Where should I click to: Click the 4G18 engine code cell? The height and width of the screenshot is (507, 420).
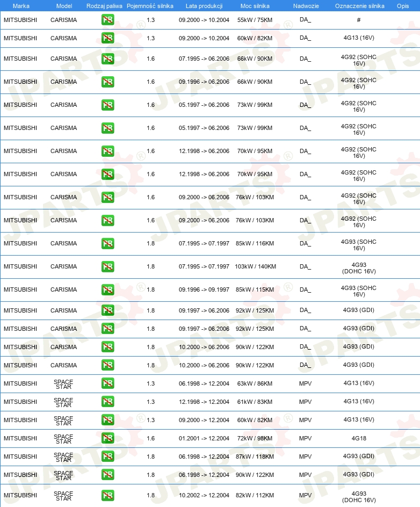pos(359,438)
